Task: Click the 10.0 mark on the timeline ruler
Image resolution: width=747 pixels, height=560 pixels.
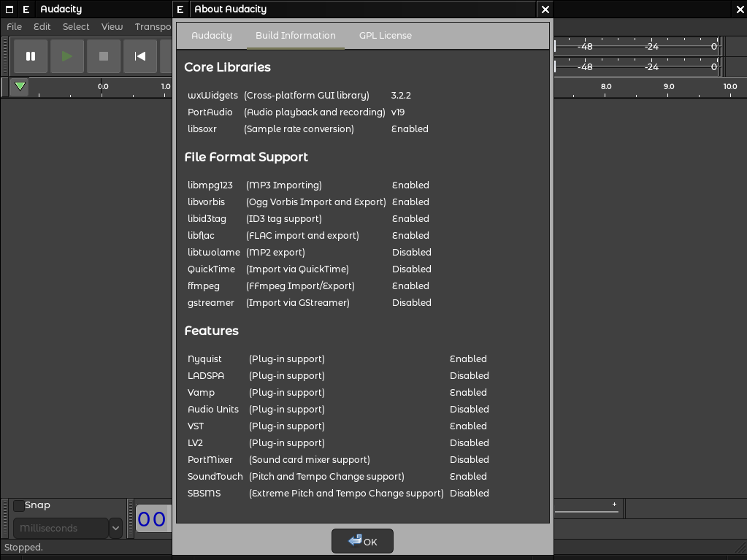Action: [730, 87]
